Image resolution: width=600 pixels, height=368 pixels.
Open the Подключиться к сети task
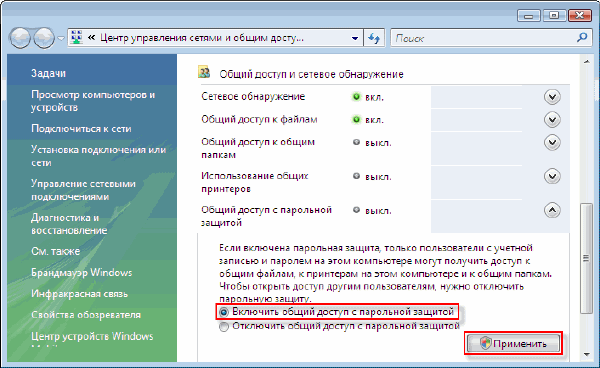[x=81, y=129]
